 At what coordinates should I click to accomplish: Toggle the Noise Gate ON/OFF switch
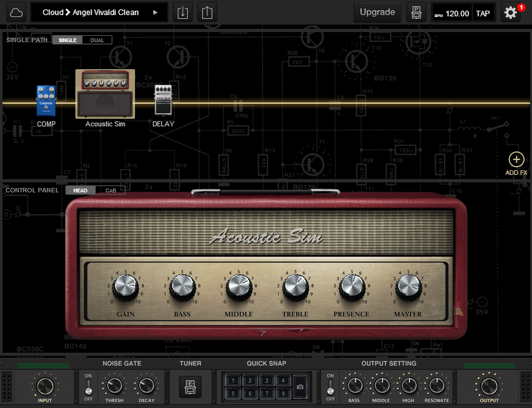click(x=88, y=387)
